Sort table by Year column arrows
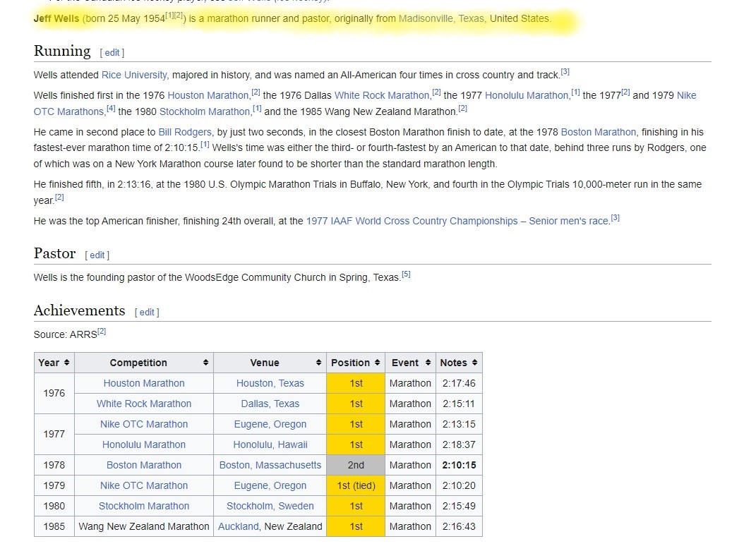Image resolution: width=756 pixels, height=551 pixels. [x=66, y=363]
